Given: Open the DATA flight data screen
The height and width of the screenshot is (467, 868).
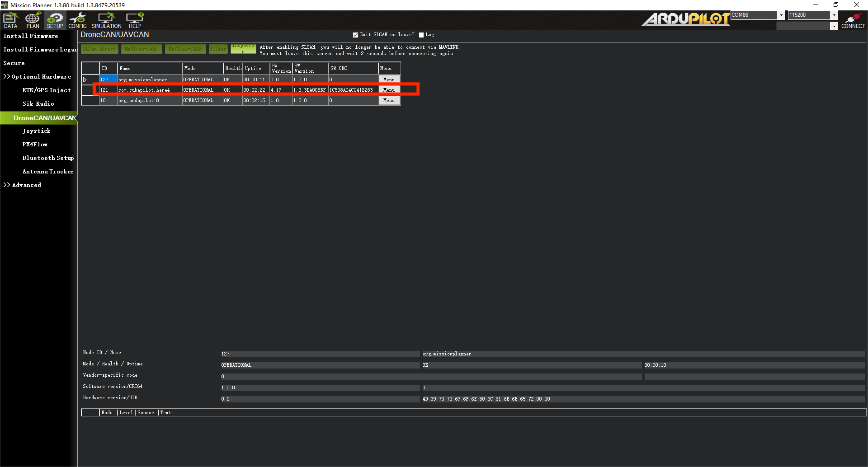Looking at the screenshot, I should [x=10, y=20].
